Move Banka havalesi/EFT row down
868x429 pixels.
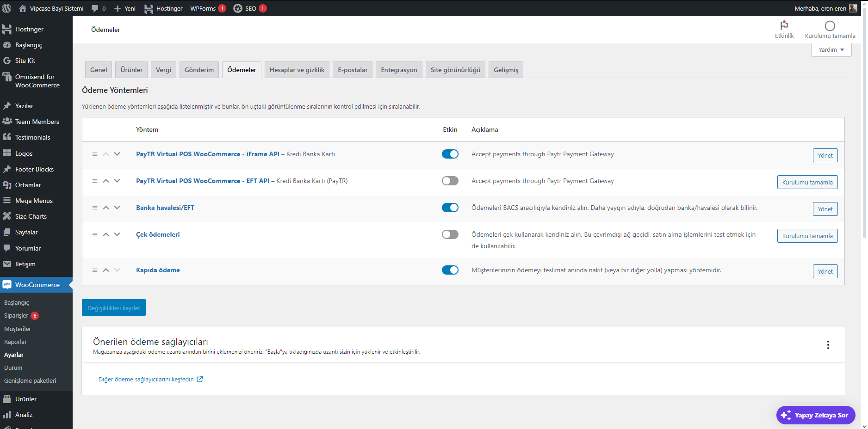pos(117,208)
